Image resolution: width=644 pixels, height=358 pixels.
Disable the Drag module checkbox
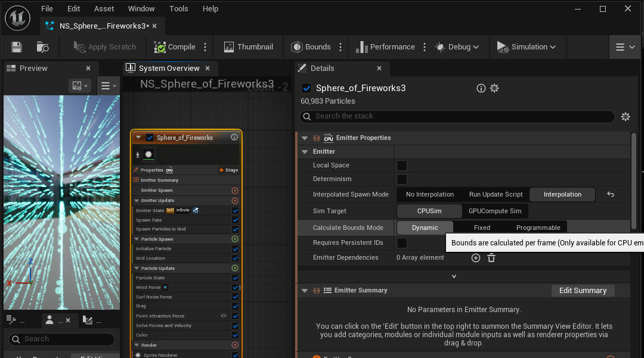click(236, 306)
